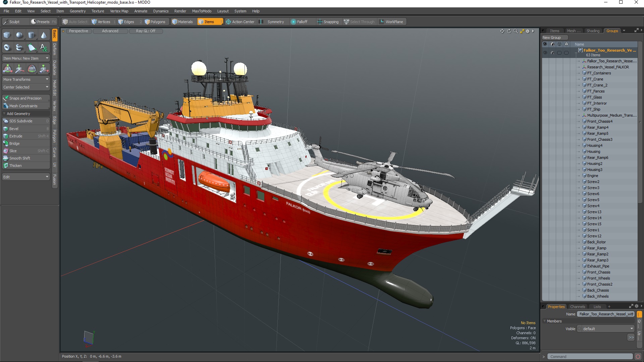
Task: Create a cylinder primitive
Action: point(32,35)
